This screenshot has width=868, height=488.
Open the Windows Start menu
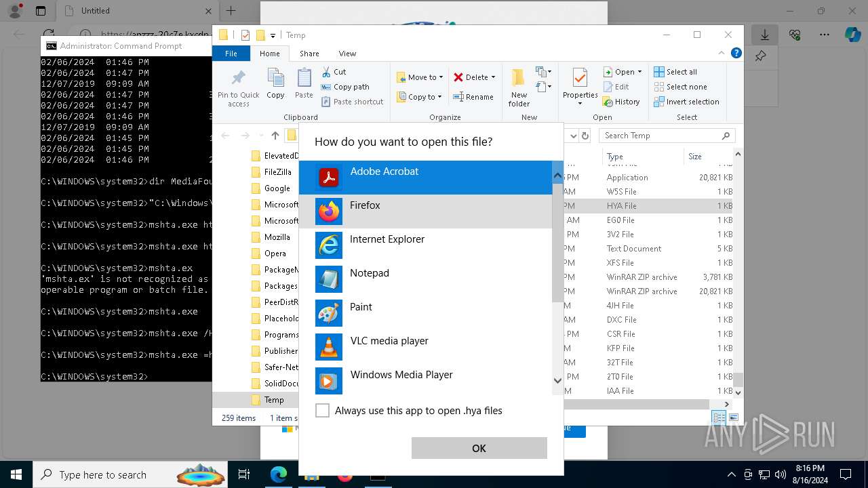tap(16, 474)
